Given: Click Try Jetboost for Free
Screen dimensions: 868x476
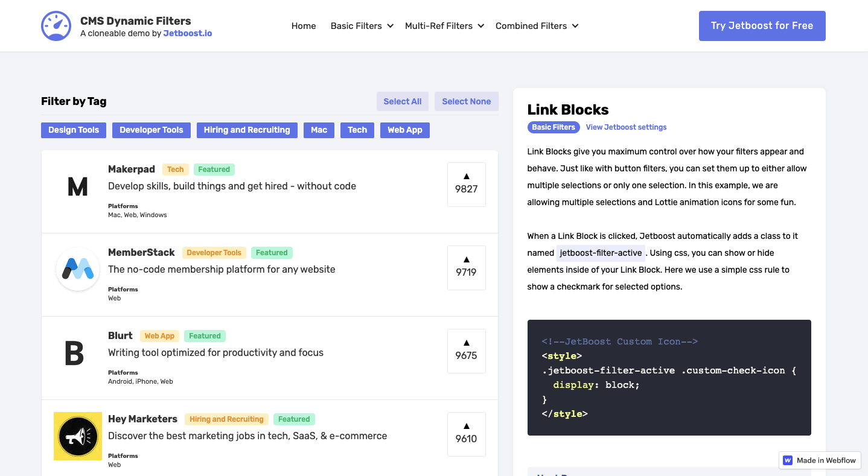Looking at the screenshot, I should (762, 25).
